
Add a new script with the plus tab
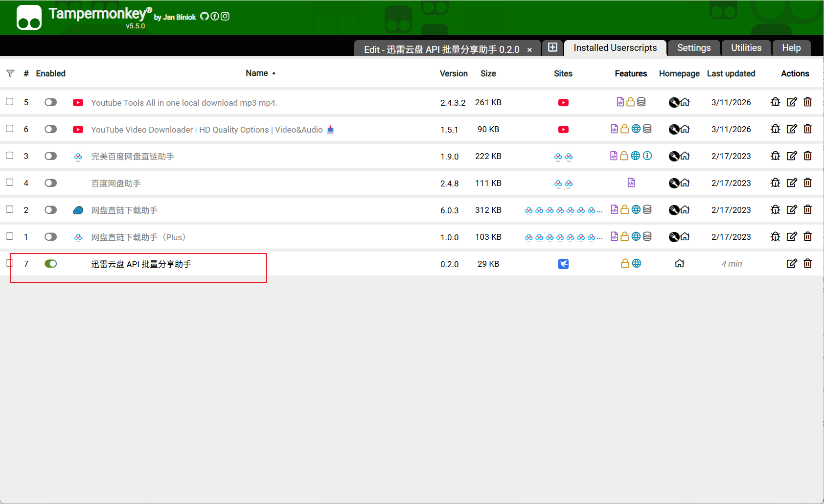(552, 47)
